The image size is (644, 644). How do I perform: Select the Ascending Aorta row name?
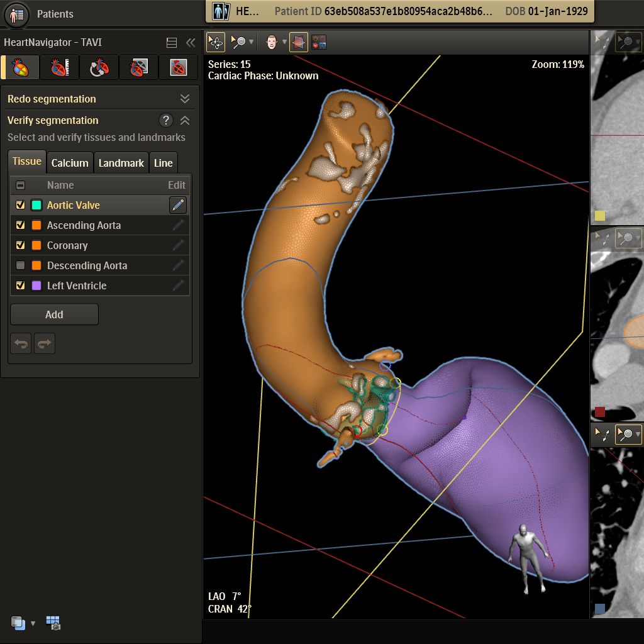(84, 226)
